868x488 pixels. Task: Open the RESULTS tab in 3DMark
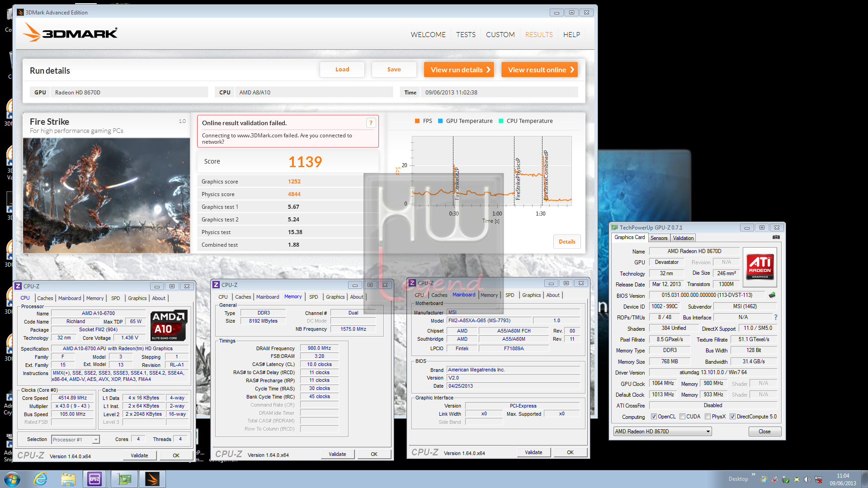(x=539, y=34)
